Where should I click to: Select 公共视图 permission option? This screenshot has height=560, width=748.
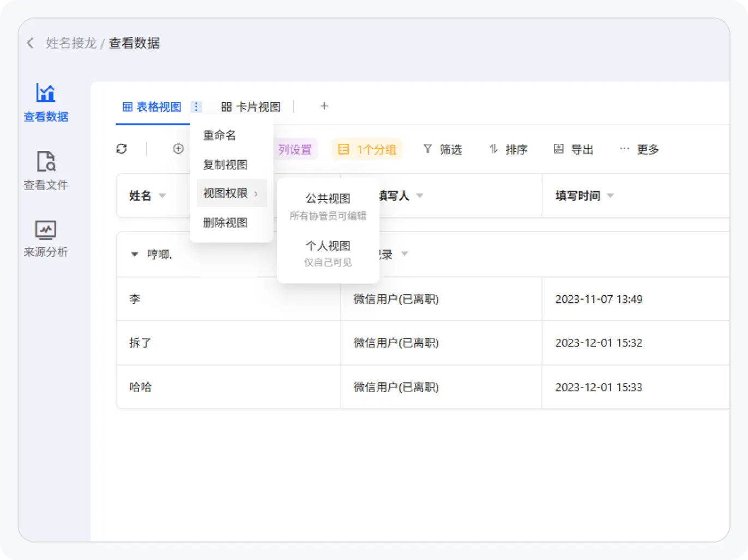click(328, 206)
